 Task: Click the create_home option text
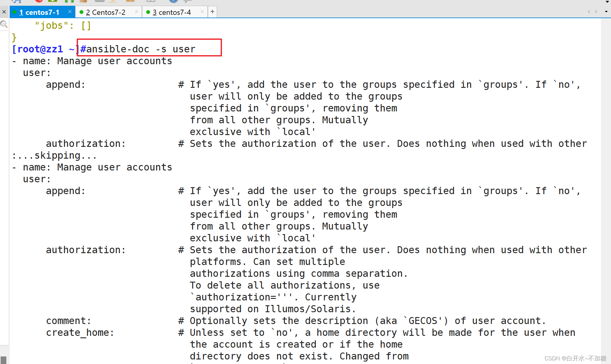[80, 333]
